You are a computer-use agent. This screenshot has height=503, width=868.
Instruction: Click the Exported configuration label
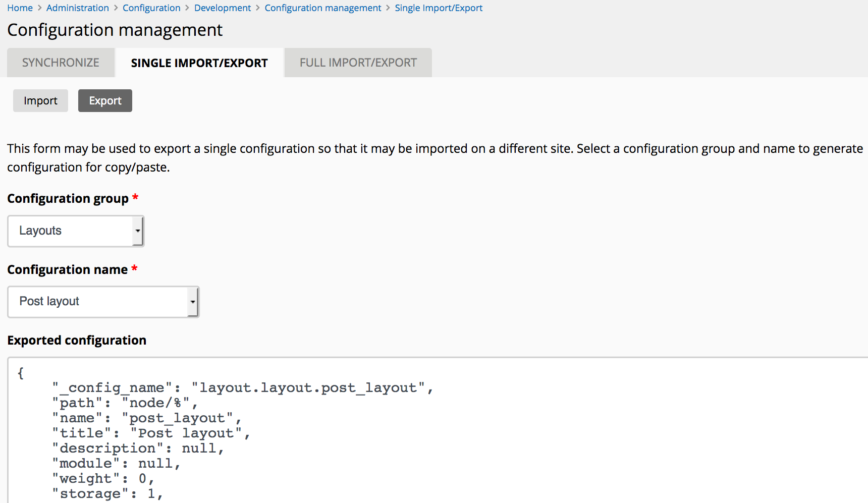point(77,341)
